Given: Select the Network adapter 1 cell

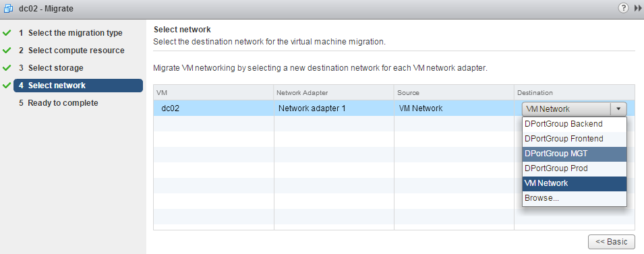Looking at the screenshot, I should pyautogui.click(x=334, y=108).
